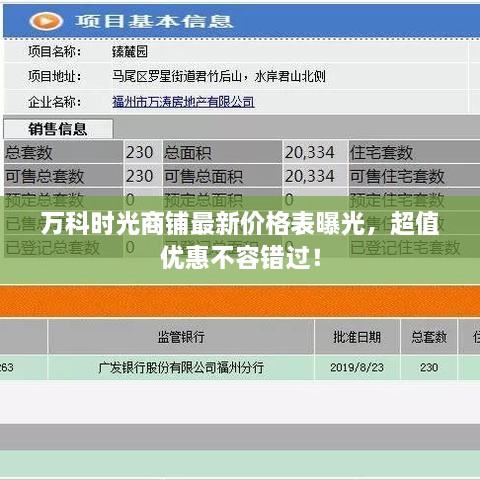Click the 住宅套数 label cell

coord(414,152)
